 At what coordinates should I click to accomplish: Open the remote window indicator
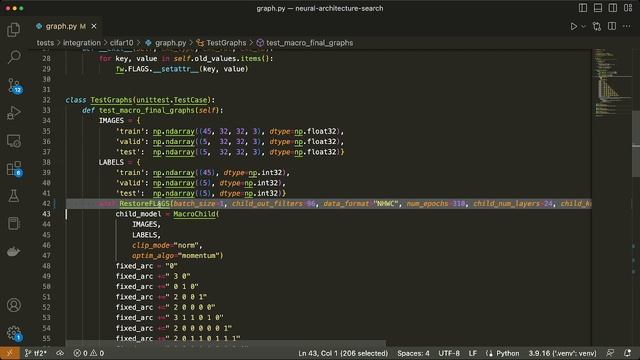(x=10, y=353)
